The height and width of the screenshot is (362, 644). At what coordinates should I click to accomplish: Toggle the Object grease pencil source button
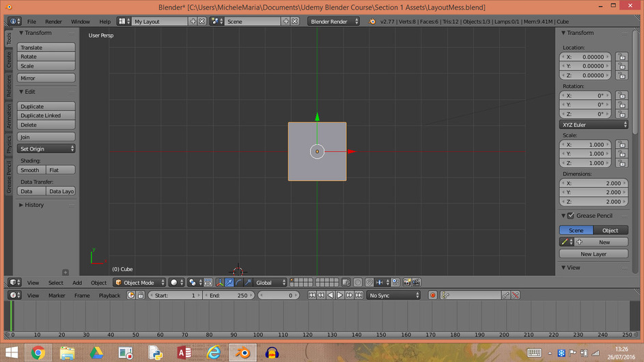pos(611,231)
